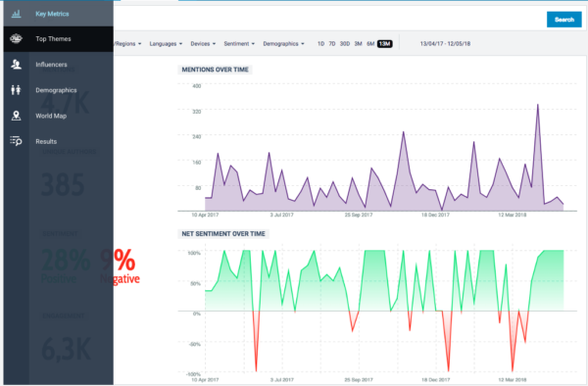
Task: Select the 3M time range
Action: [358, 44]
